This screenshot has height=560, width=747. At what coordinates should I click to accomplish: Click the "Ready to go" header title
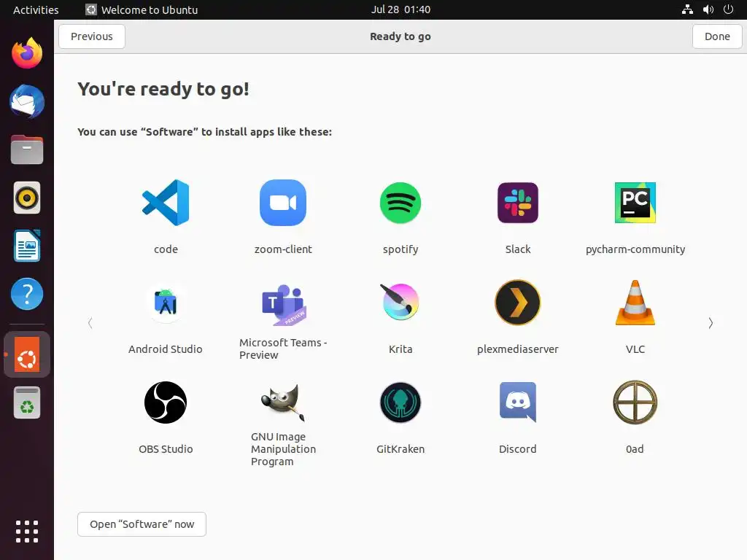400,36
